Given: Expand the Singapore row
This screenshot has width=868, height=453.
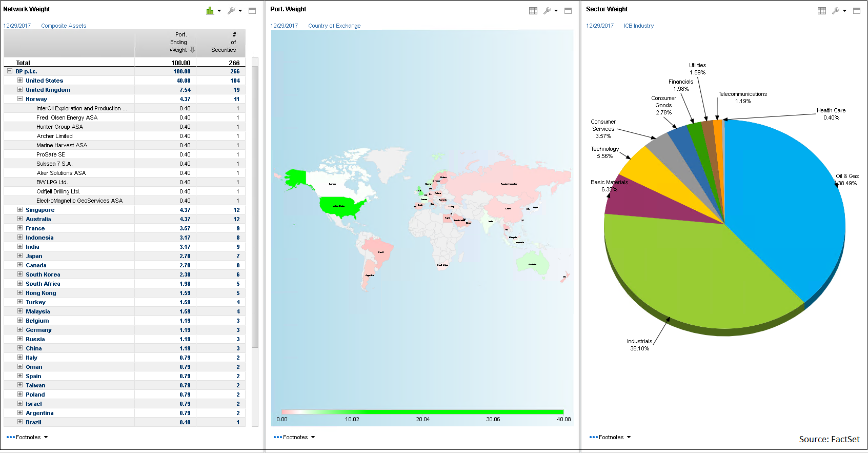Looking at the screenshot, I should (x=20, y=210).
